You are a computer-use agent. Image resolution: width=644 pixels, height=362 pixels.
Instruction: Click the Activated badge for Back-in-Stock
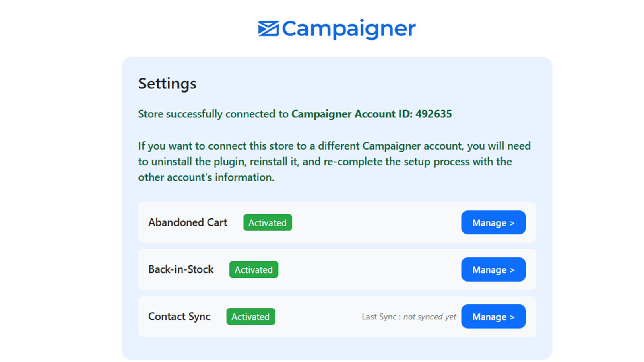pos(253,269)
